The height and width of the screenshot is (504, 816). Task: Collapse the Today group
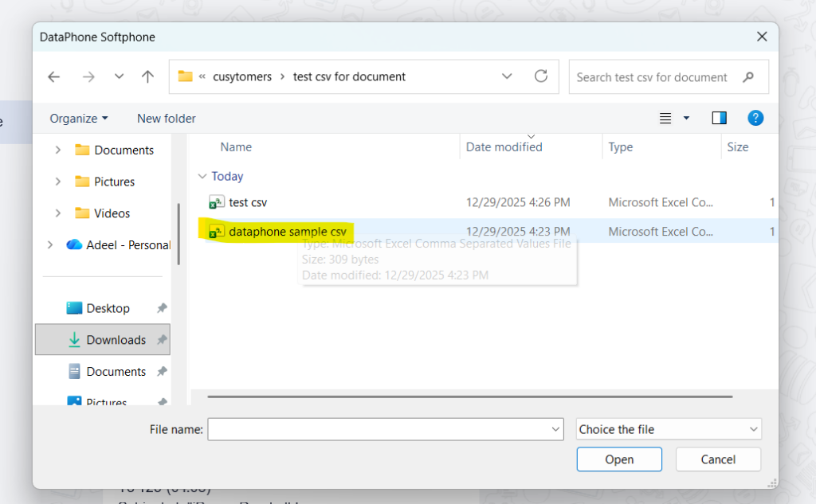click(202, 177)
